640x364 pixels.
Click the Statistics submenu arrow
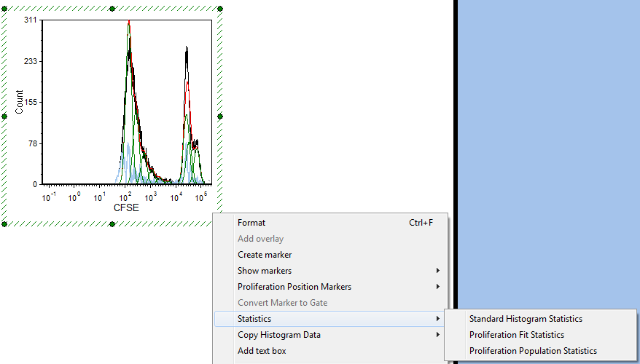[x=437, y=319]
